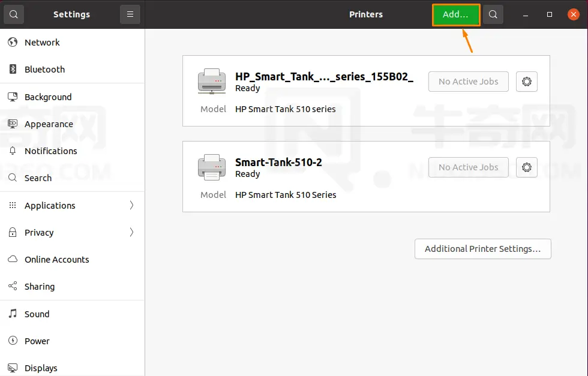This screenshot has width=588, height=376.
Task: Click the Applications grid icon
Action: click(13, 205)
